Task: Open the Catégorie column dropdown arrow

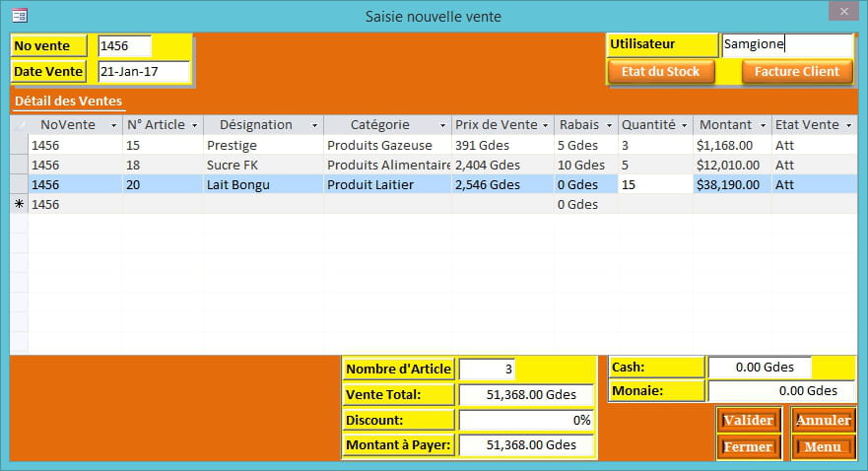Action: tap(442, 126)
